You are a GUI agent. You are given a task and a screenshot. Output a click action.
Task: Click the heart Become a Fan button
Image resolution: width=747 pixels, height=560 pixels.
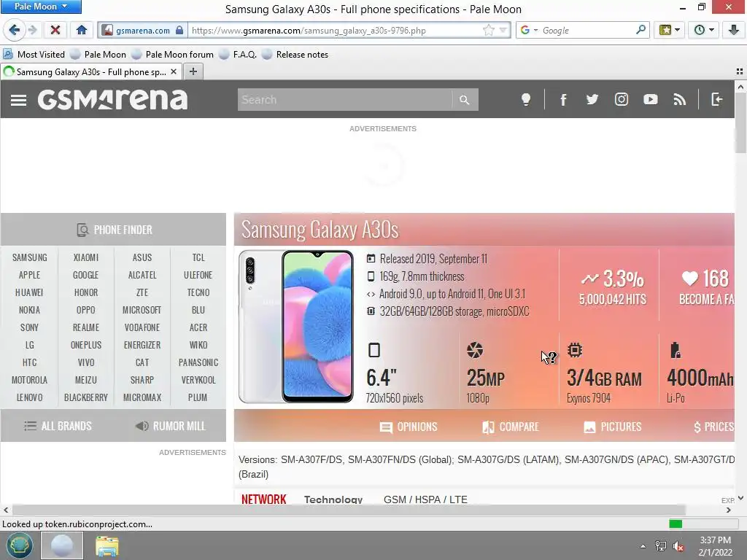click(705, 287)
